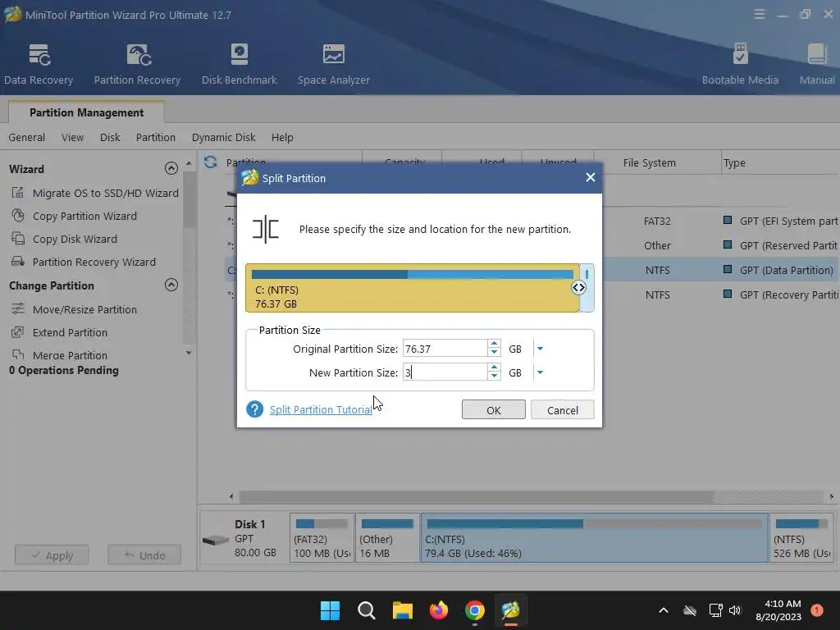The height and width of the screenshot is (630, 840).
Task: Open the Manual
Action: [816, 64]
